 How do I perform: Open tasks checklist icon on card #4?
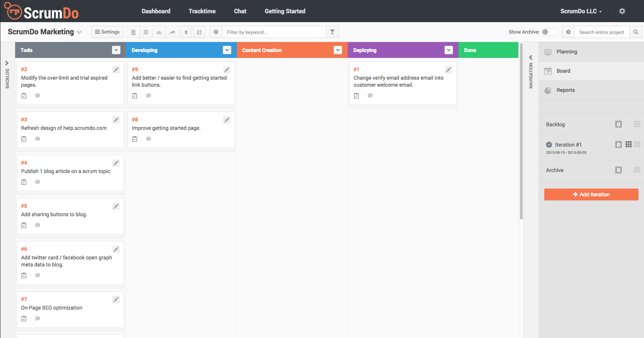point(24,182)
